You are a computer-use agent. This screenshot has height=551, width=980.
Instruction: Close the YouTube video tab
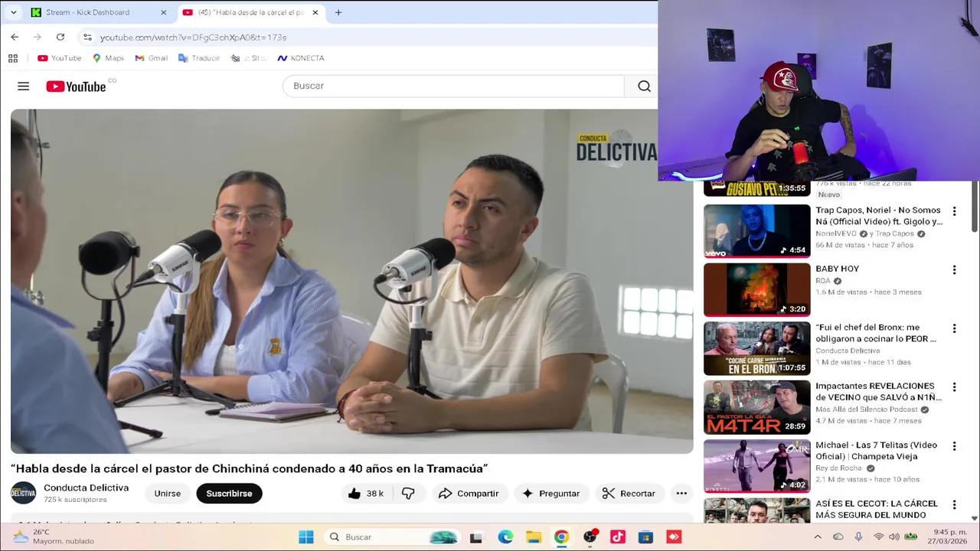click(x=315, y=12)
